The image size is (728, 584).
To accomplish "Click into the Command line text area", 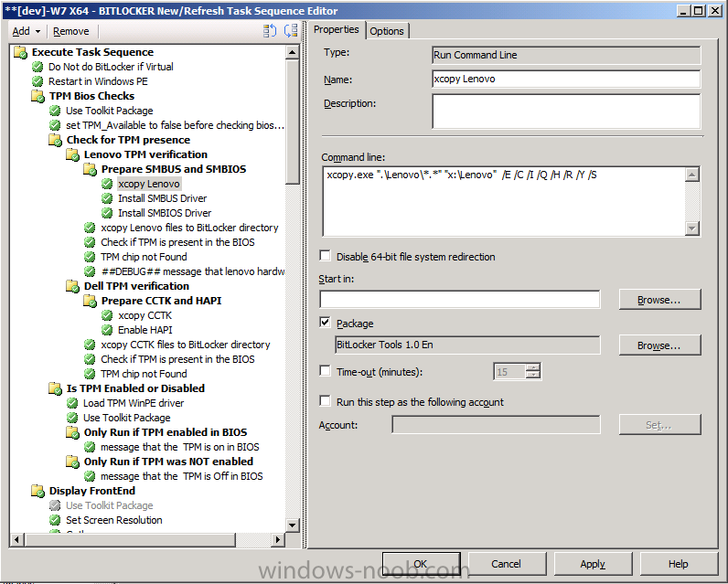I will [504, 201].
